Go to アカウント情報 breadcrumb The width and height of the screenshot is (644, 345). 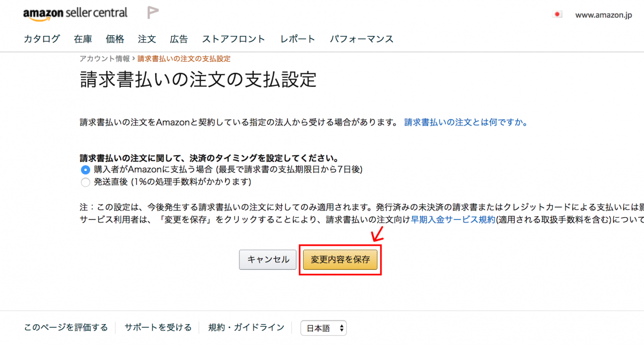pyautogui.click(x=105, y=58)
